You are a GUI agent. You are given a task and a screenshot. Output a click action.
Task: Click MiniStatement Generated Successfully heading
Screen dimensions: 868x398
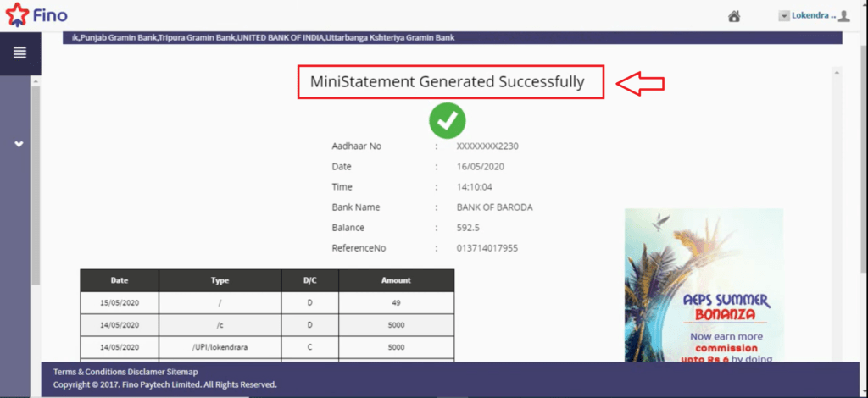[448, 82]
